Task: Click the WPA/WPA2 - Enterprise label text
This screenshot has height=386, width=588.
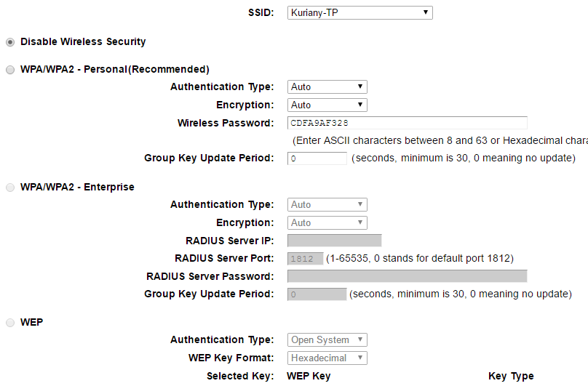Action: point(77,188)
